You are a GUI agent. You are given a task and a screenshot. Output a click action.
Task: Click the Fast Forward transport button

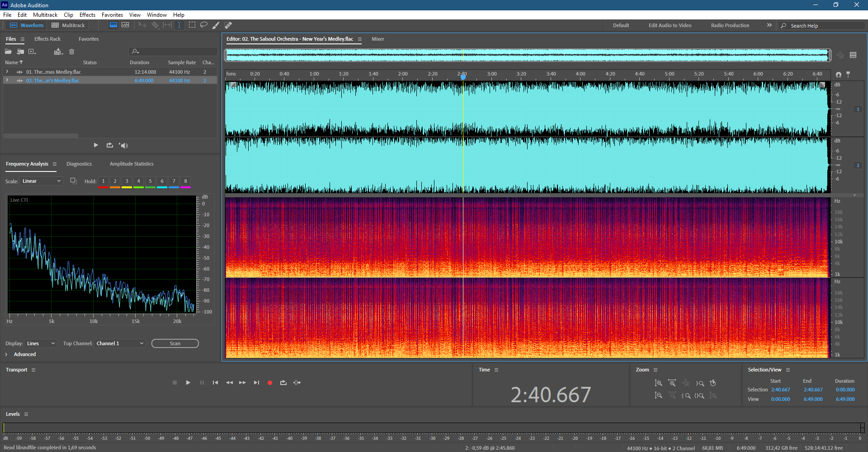[242, 382]
